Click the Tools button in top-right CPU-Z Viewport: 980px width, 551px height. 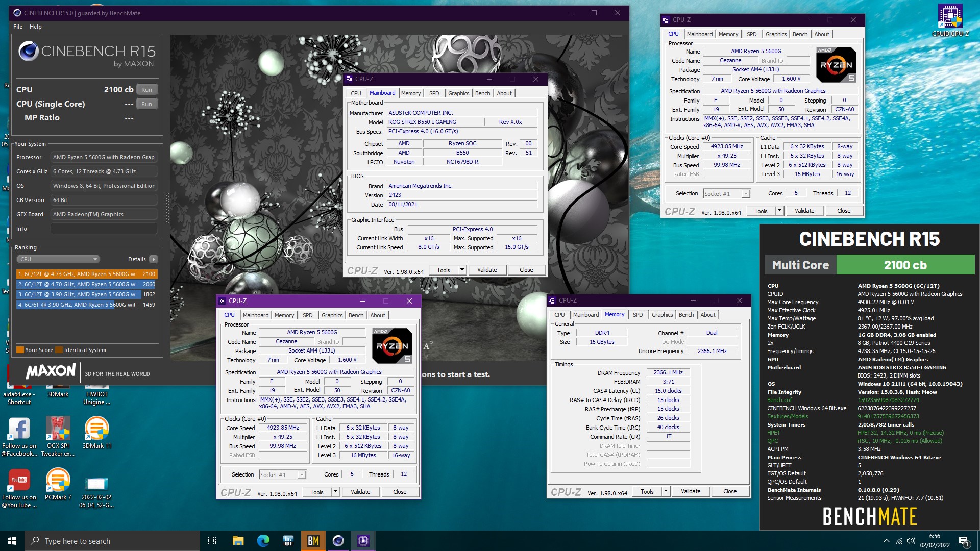(x=761, y=211)
